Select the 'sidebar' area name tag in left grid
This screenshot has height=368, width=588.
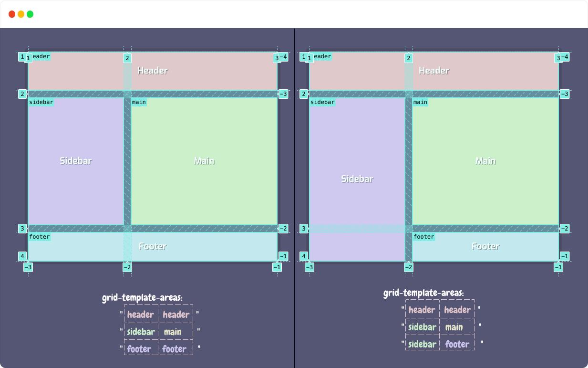click(41, 102)
